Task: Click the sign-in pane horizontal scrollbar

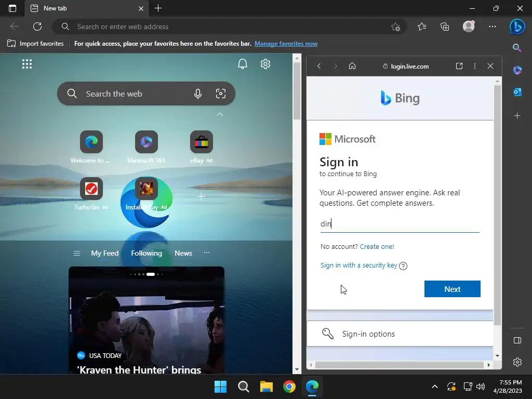Action: [x=400, y=365]
